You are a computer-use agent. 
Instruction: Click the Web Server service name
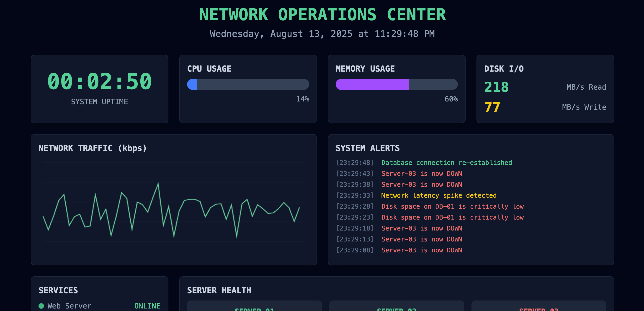click(70, 306)
